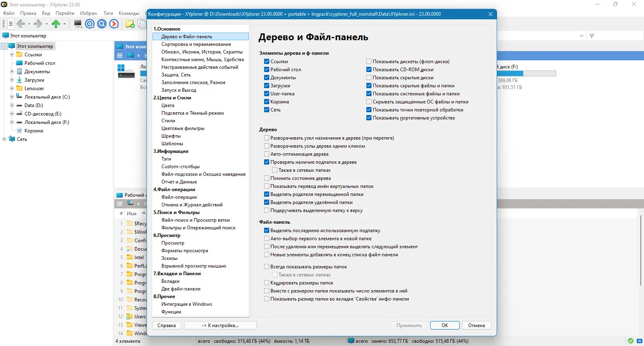The width and height of the screenshot is (644, 346).
Task: Click the Загрузки download arrow icon in tree
Action: 19,80
